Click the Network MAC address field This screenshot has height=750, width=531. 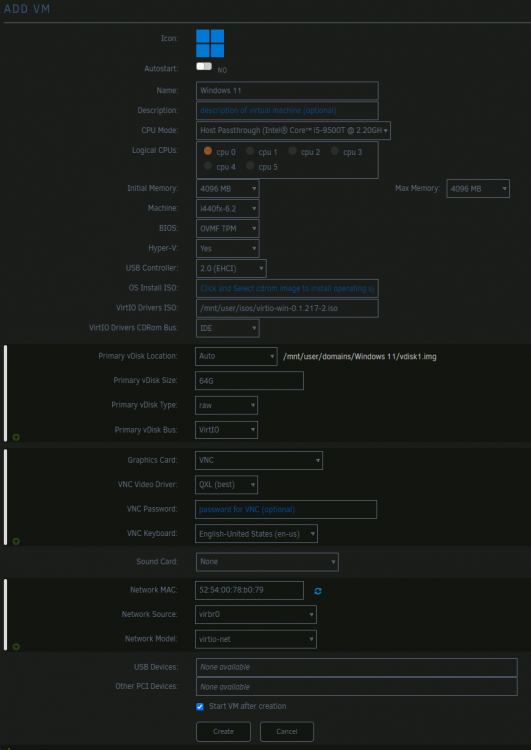(249, 590)
